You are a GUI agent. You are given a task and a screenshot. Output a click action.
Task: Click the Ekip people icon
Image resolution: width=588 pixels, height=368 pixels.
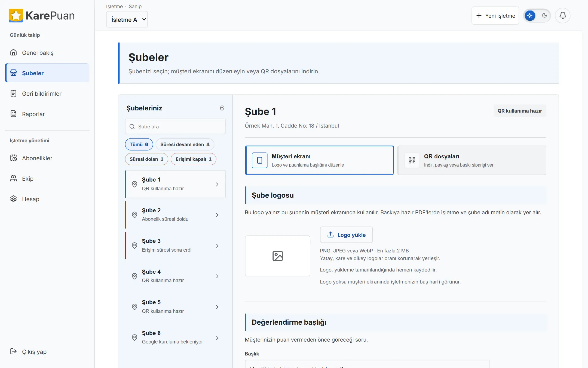coord(14,178)
